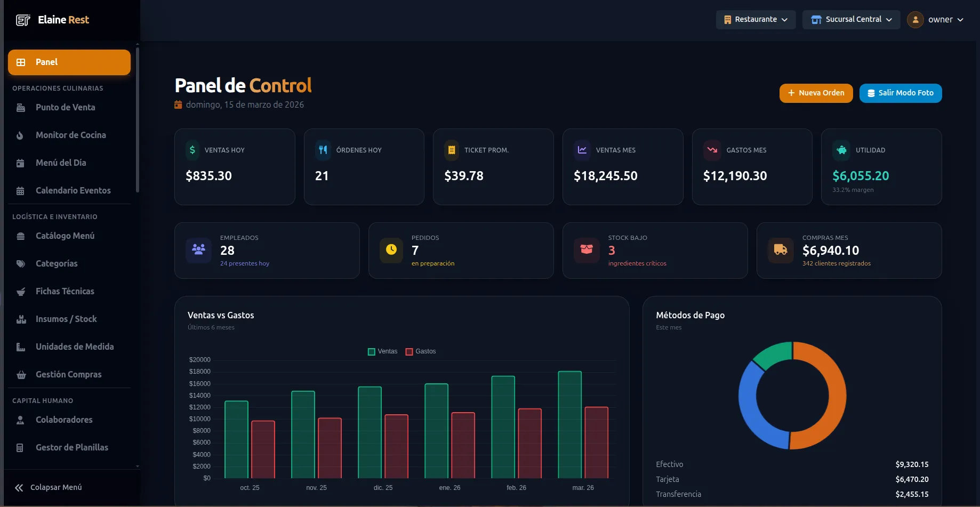980x507 pixels.
Task: Open Calendario Eventos section
Action: point(69,191)
